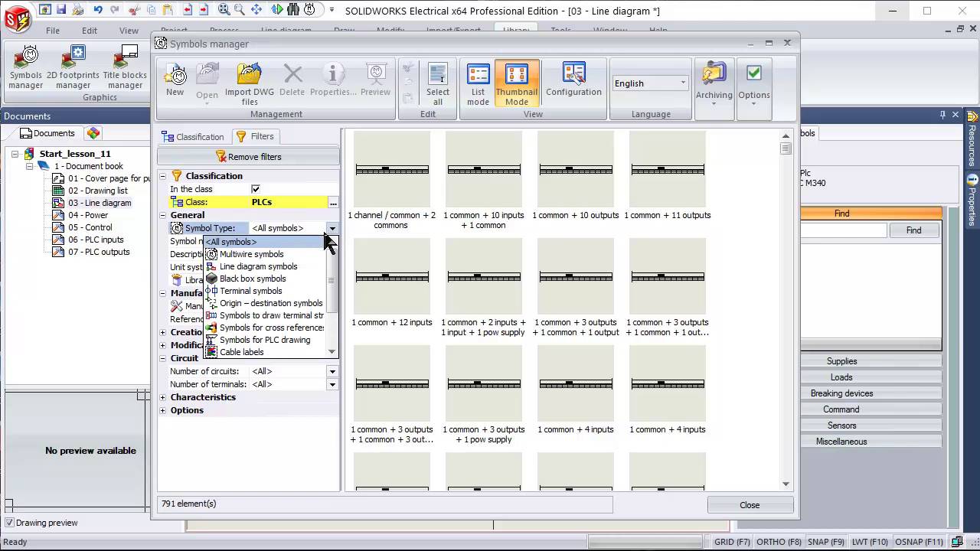This screenshot has height=551, width=980.
Task: Switch to the Filters tab
Action: tap(255, 136)
